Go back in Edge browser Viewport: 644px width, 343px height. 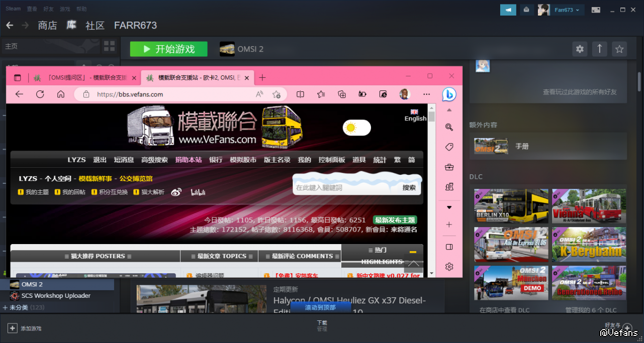coord(19,94)
